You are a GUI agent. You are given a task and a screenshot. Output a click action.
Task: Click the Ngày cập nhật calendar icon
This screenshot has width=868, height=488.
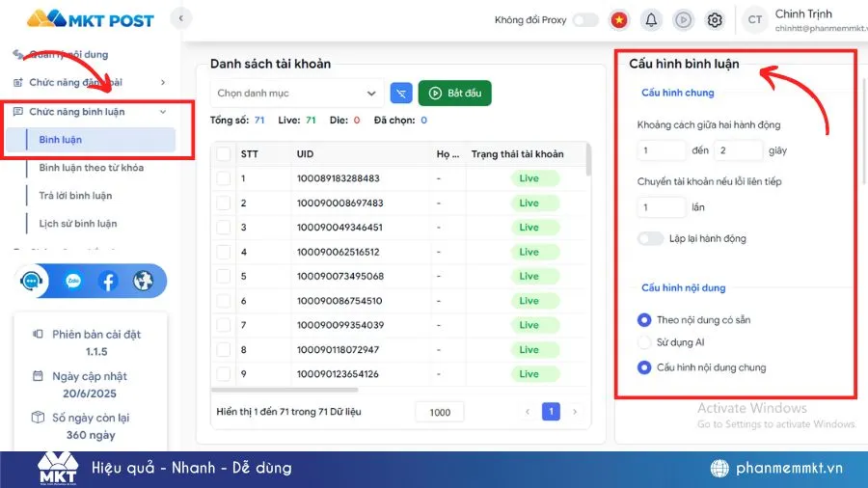pyautogui.click(x=38, y=376)
